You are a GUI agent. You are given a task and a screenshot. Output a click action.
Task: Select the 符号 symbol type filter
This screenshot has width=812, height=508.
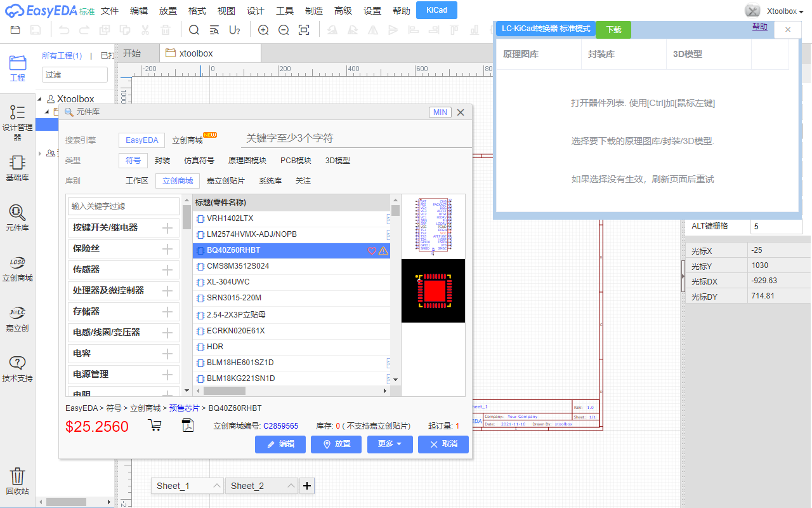tap(133, 161)
